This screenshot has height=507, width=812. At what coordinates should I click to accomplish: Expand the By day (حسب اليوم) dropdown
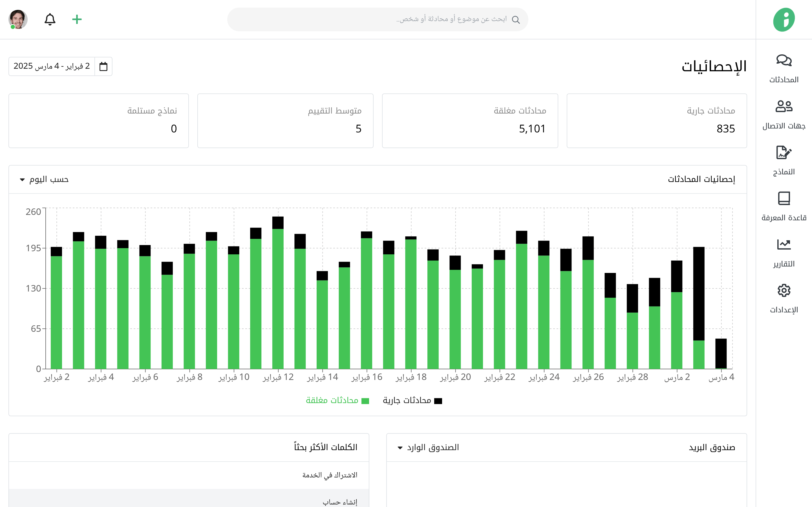coord(44,179)
